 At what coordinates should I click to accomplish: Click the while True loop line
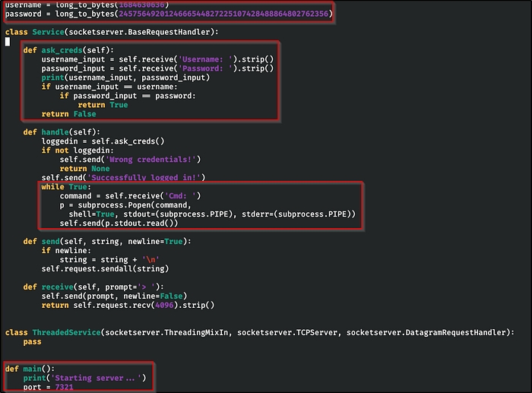[65, 187]
